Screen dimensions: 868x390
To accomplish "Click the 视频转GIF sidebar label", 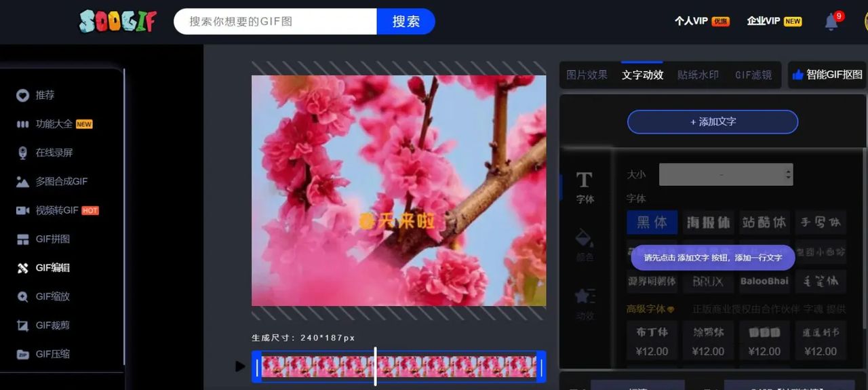I will 57,210.
